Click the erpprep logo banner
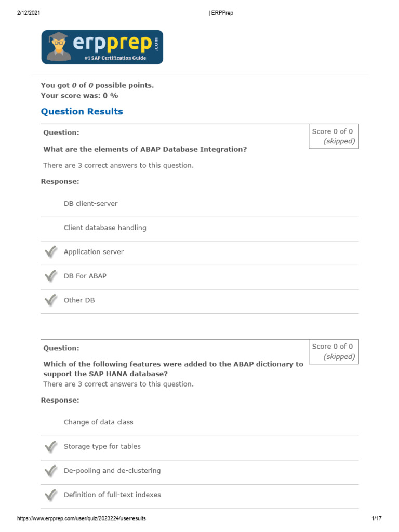Image resolution: width=399 pixels, height=532 pixels. 102,47
